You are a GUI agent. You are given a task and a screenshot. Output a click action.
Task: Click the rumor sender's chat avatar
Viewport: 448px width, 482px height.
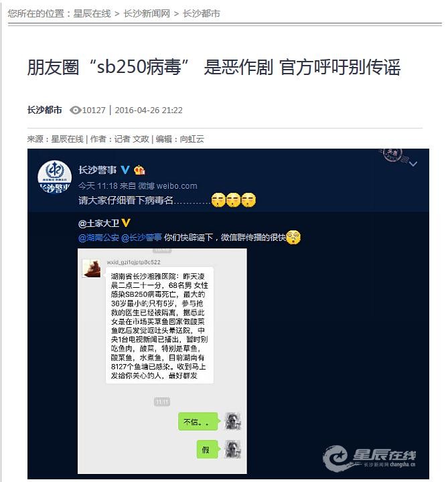point(91,268)
